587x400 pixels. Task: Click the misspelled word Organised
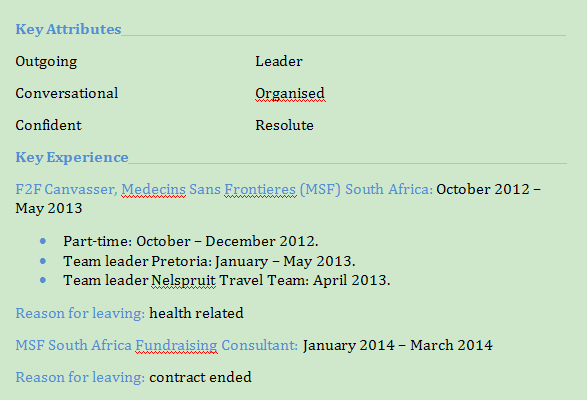coord(290,94)
